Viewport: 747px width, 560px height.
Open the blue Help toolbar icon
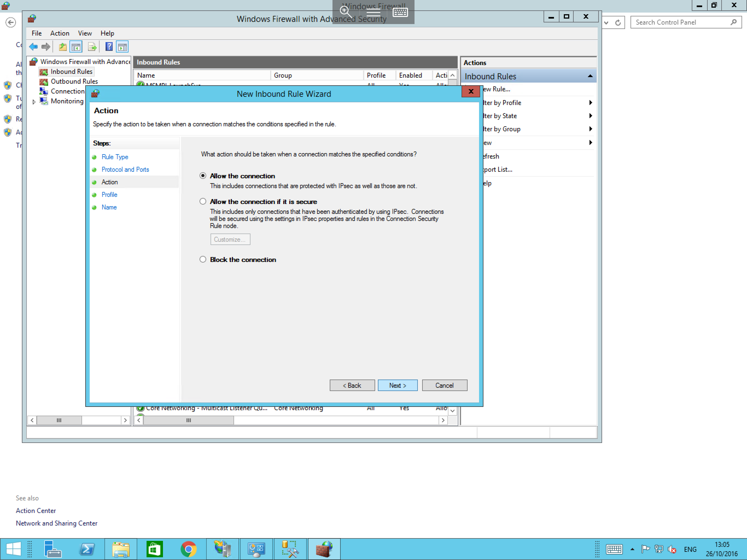[109, 47]
